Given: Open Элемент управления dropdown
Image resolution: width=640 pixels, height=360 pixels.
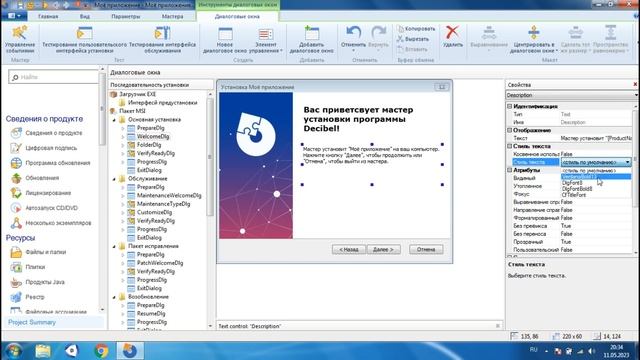Looking at the screenshot, I should pos(265,40).
